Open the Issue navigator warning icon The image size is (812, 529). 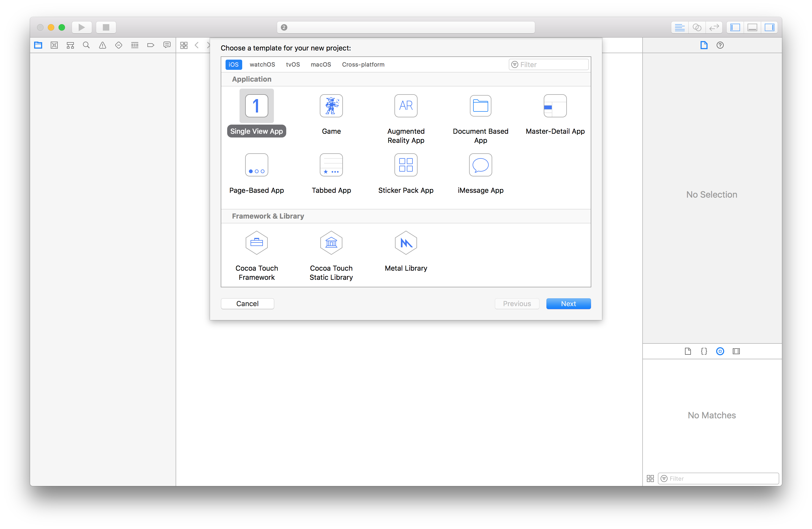click(x=102, y=45)
